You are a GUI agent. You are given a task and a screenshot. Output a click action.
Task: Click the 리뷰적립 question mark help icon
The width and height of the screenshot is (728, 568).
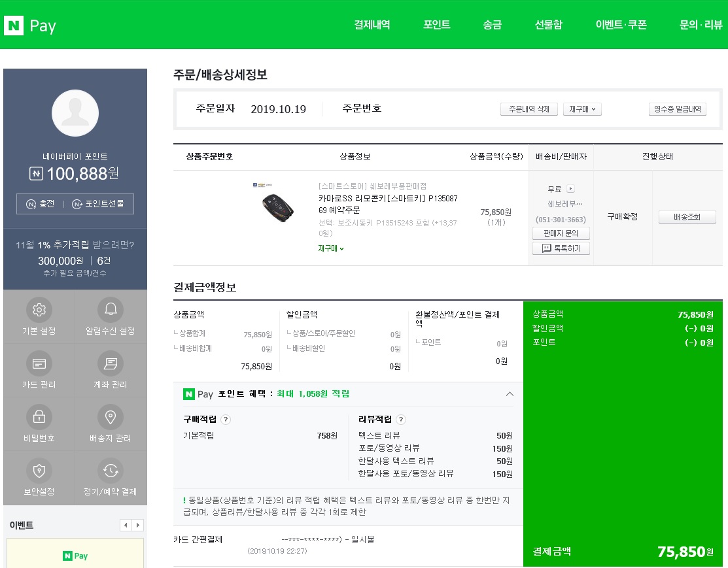[401, 420]
